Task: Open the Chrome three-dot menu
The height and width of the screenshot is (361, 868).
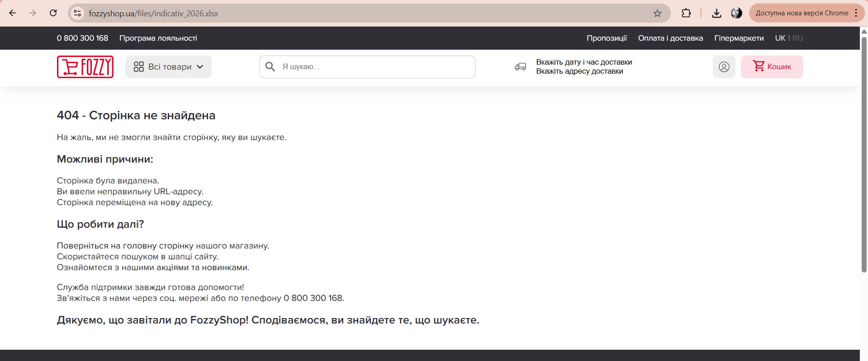Action: pyautogui.click(x=856, y=13)
